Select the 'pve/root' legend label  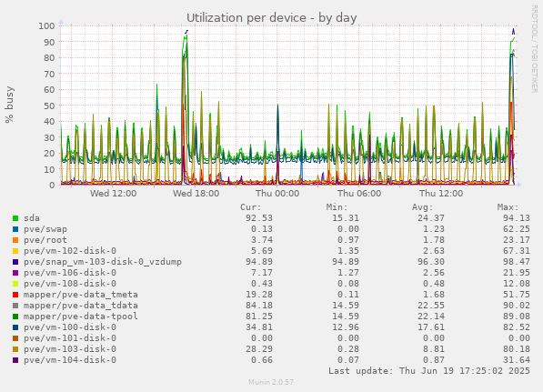[x=45, y=240]
